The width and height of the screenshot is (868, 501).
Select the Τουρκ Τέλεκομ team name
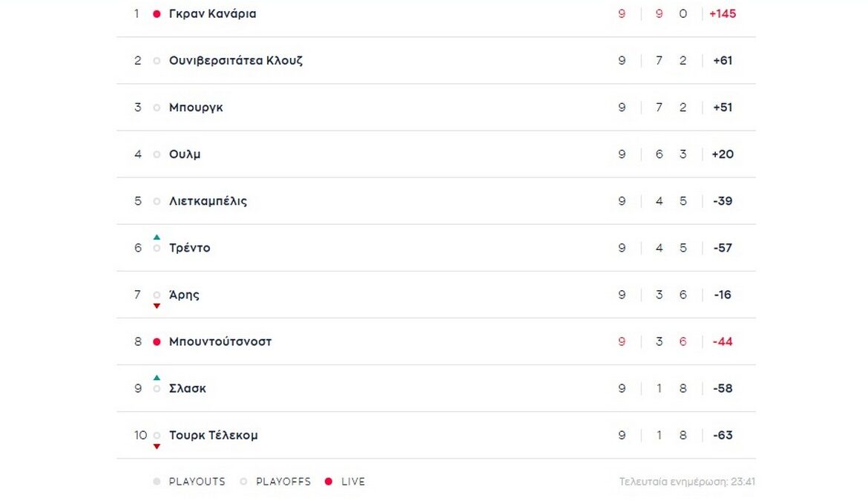(213, 436)
